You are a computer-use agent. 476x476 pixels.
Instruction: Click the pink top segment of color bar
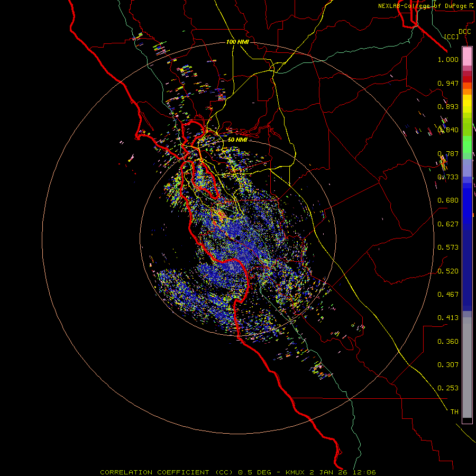(x=467, y=56)
